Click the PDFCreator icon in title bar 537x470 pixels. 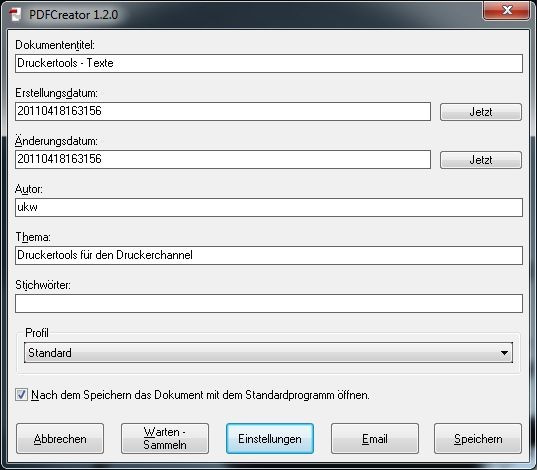coord(15,14)
